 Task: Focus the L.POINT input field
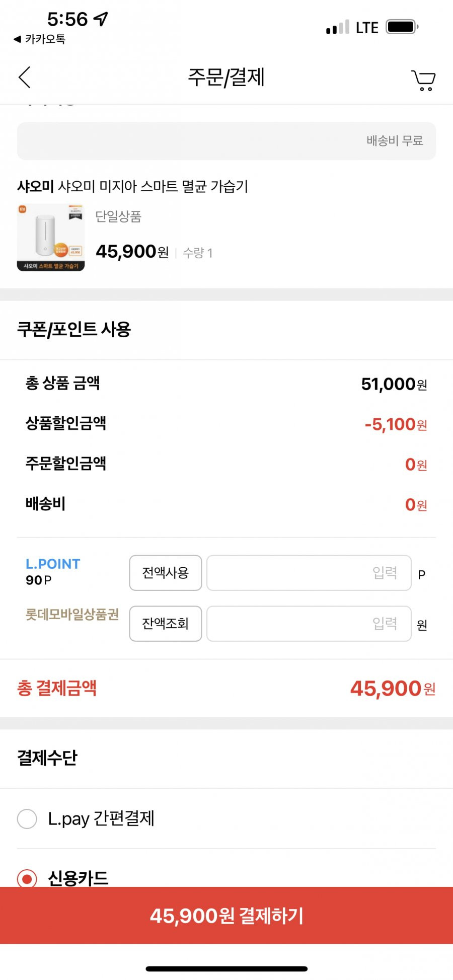[x=309, y=573]
